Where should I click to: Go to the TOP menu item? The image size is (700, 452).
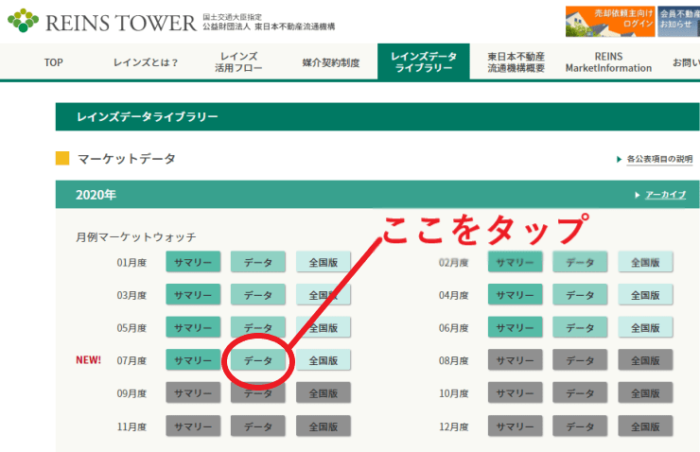(x=54, y=63)
